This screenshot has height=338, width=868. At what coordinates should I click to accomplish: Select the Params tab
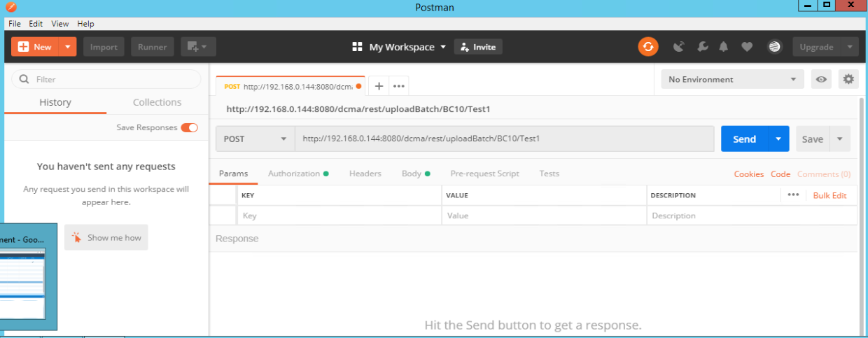click(233, 174)
